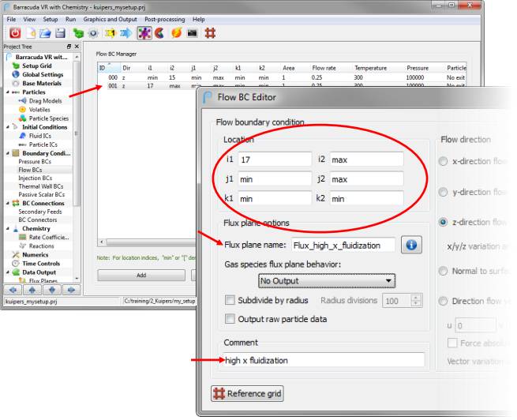517x420 pixels.
Task: Enable the Subdivide by radius checkbox
Action: pyautogui.click(x=230, y=301)
